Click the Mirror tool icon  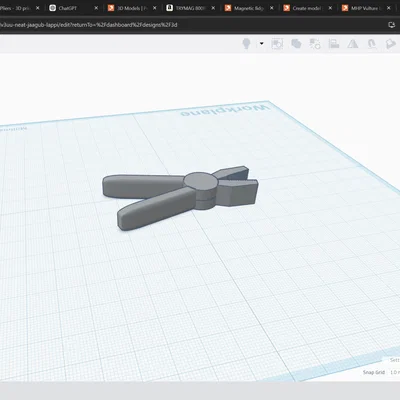[353, 44]
